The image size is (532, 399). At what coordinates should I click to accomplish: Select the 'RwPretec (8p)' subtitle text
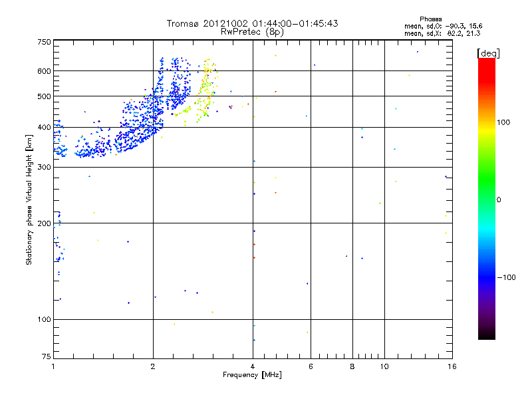point(252,32)
